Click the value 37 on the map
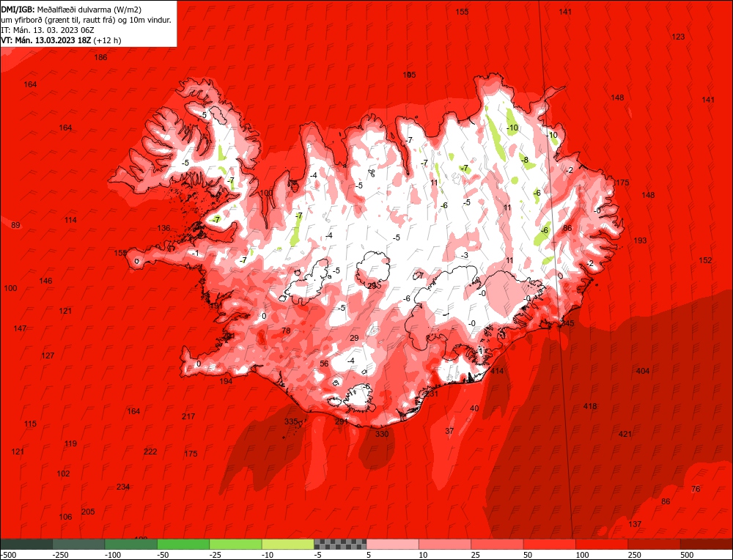733x560 pixels. (x=449, y=431)
